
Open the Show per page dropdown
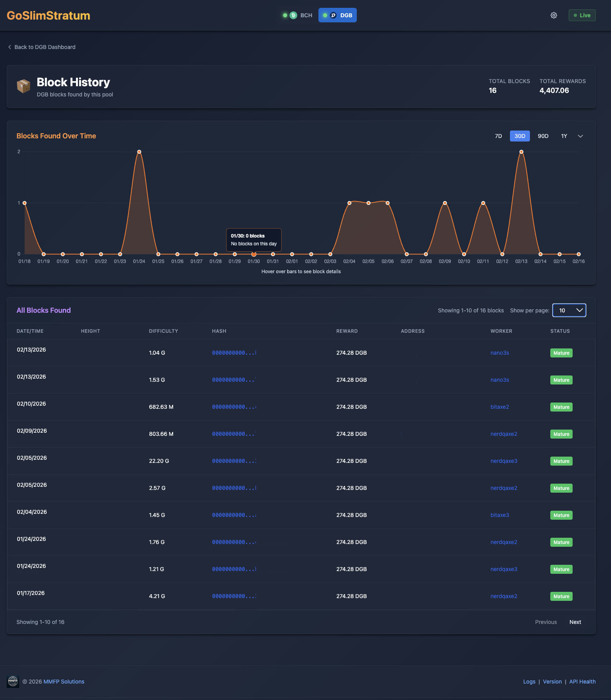(x=569, y=310)
